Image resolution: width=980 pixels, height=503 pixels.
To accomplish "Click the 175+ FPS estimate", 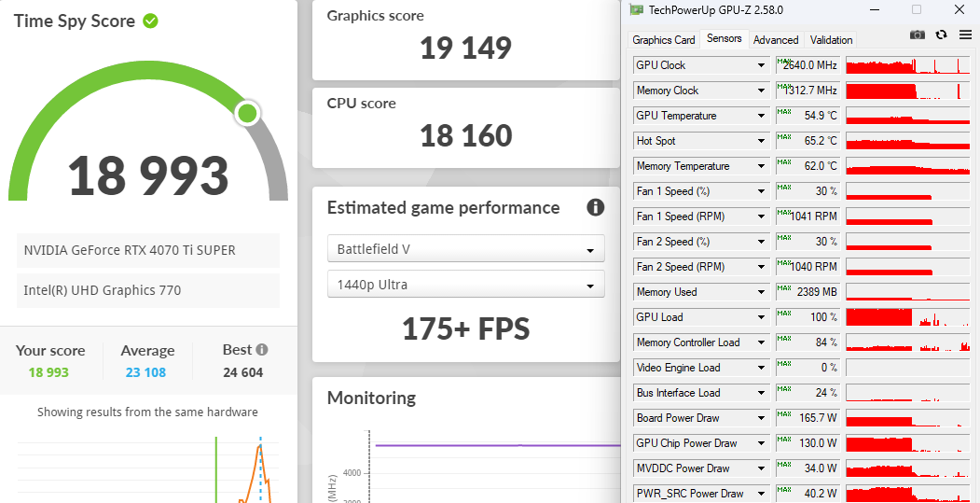I will pyautogui.click(x=465, y=328).
